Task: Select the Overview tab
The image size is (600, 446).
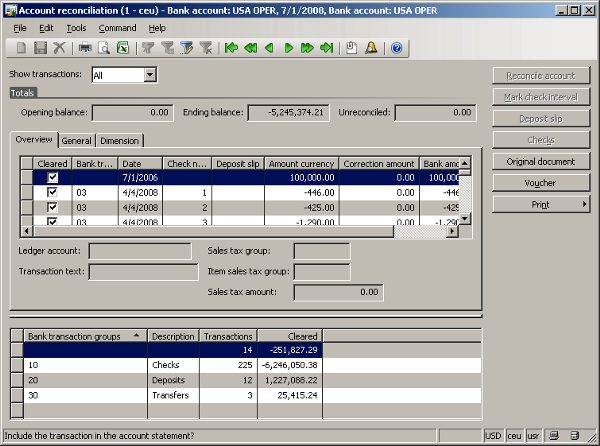Action: point(34,140)
